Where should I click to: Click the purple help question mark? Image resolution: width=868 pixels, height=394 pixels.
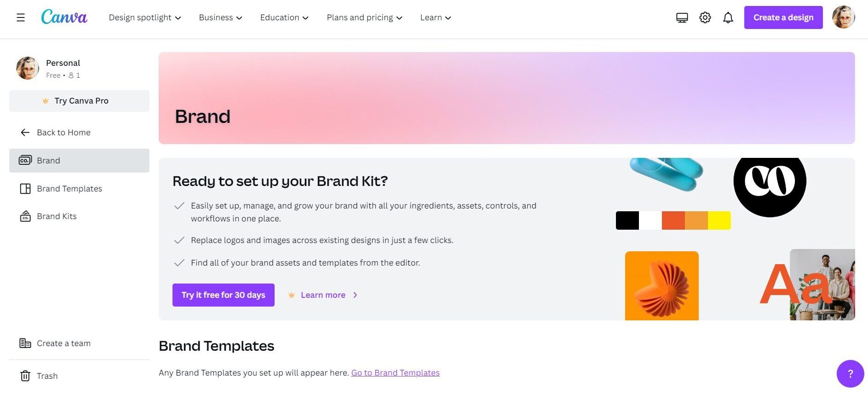point(850,373)
